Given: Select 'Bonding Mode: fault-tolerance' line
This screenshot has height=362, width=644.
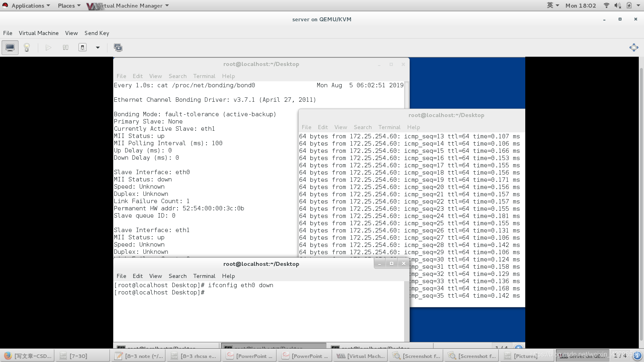Looking at the screenshot, I should (195, 114).
